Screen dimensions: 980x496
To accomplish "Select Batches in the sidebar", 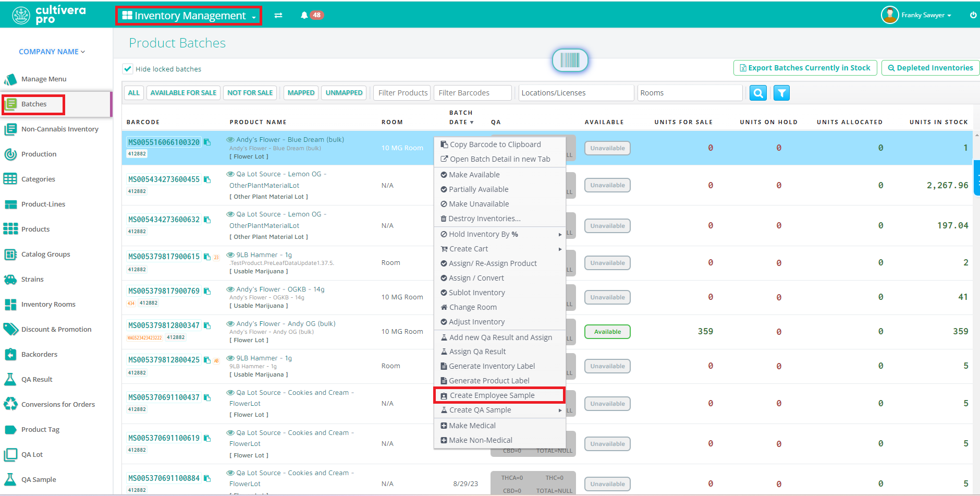I will (33, 104).
